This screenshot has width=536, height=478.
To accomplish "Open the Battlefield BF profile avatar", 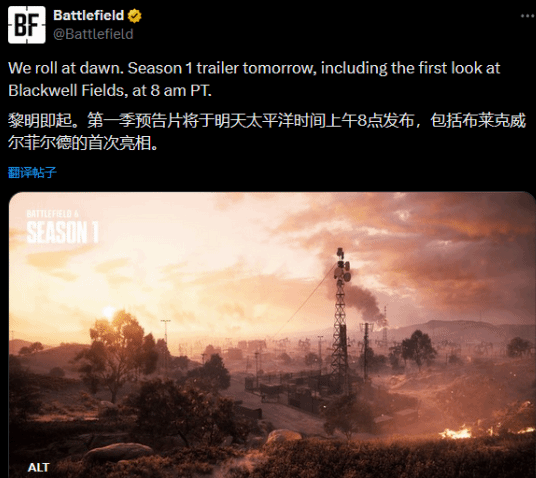I will (x=27, y=25).
